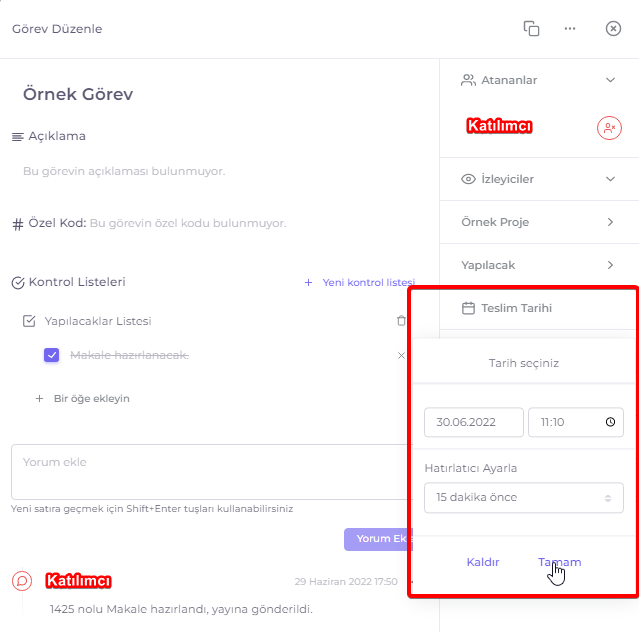
Task: Click the Teslim Tarihi calendar icon
Action: (468, 308)
